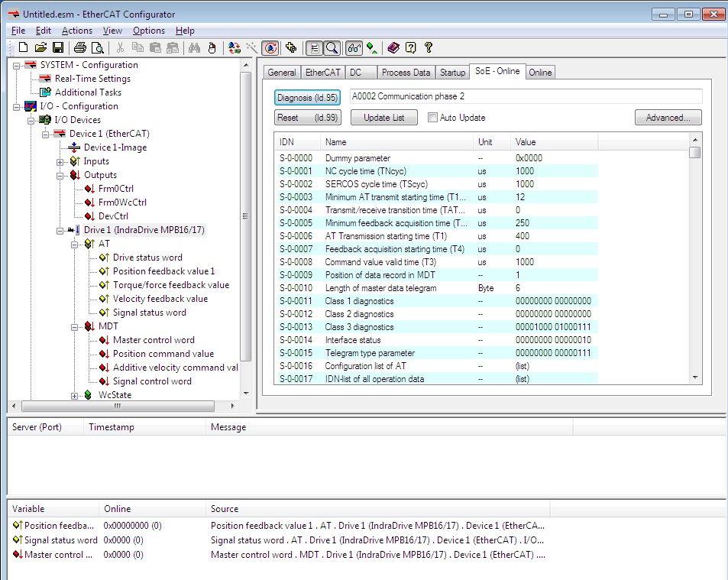
Task: Click the yellow question mark help icon
Action: (429, 48)
